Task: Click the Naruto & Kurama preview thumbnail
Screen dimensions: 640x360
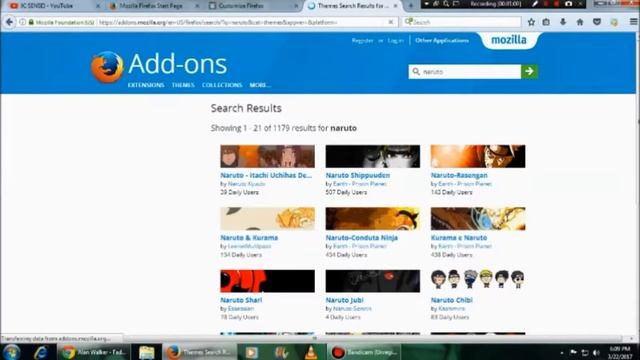Action: click(x=267, y=218)
